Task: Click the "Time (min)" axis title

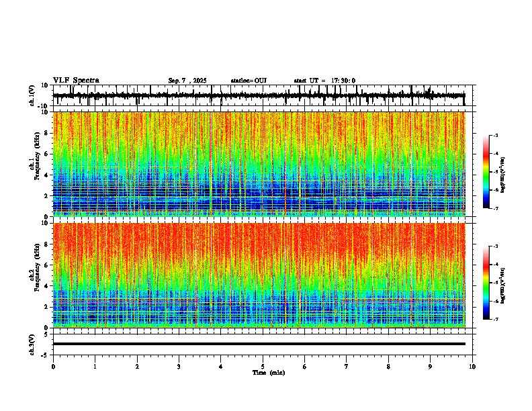Action: (269, 373)
